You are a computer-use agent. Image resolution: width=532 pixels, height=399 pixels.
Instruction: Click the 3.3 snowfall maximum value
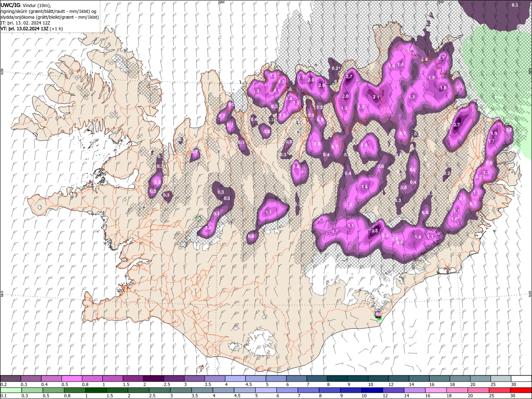pos(374,231)
